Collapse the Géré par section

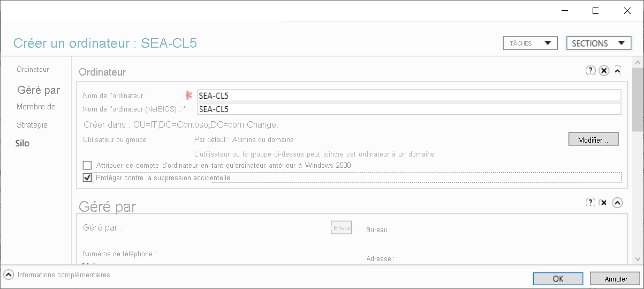click(x=618, y=202)
